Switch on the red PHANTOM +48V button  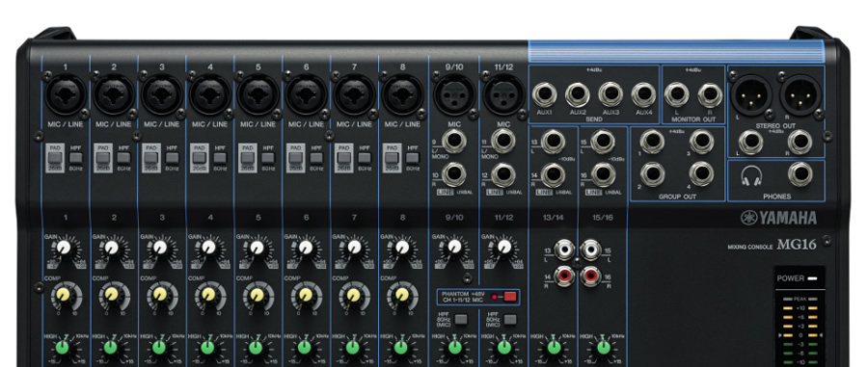click(x=510, y=297)
